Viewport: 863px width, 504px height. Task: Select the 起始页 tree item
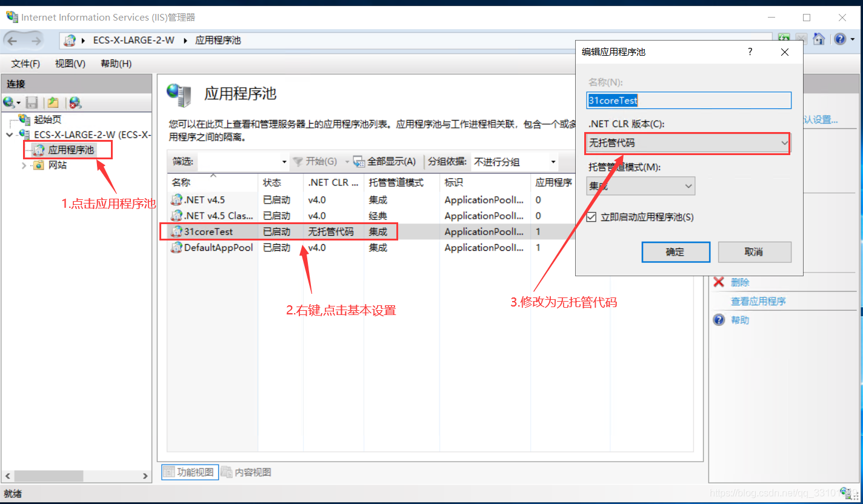pos(47,119)
